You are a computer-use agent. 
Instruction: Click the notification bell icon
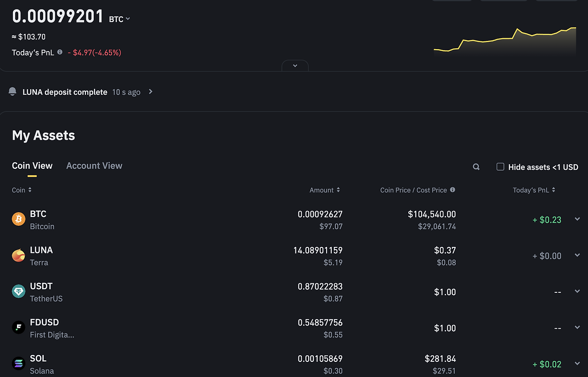[x=12, y=91]
